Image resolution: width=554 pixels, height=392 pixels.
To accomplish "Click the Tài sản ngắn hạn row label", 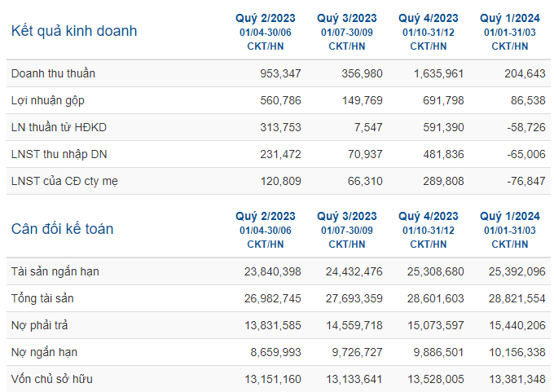I will [55, 272].
